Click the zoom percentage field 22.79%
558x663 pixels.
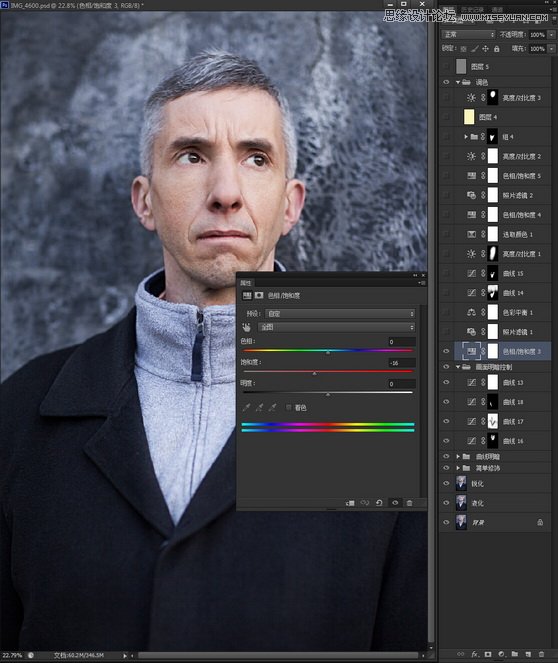coord(12,655)
